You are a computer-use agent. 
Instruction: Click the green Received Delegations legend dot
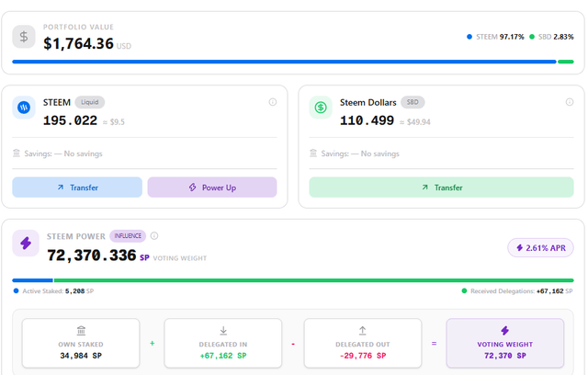(x=464, y=291)
